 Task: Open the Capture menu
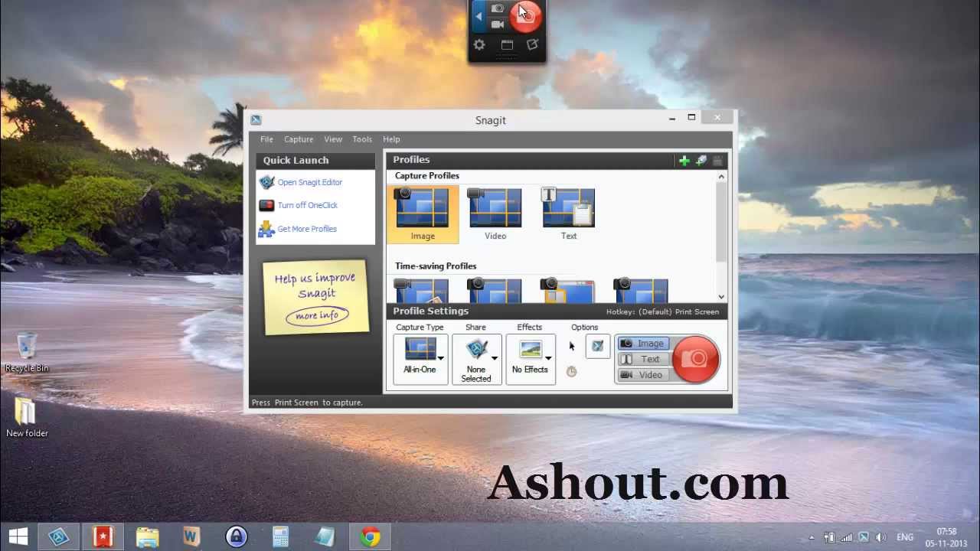pos(299,139)
